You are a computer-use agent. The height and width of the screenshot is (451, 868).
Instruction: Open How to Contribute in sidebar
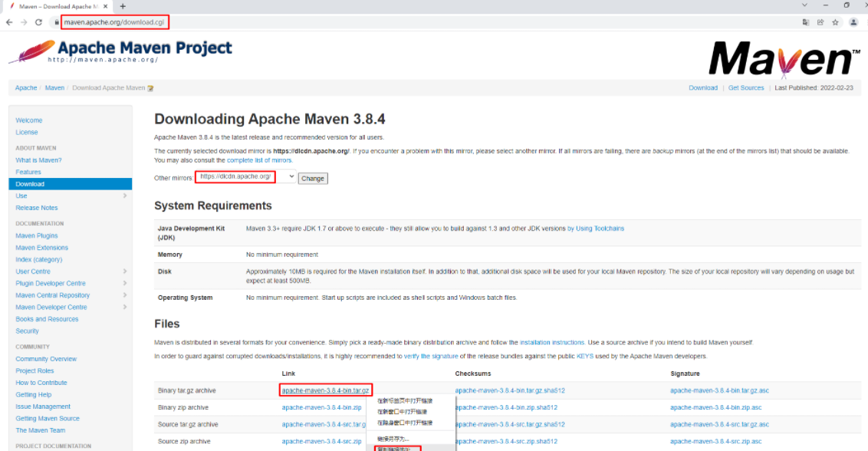click(x=41, y=383)
